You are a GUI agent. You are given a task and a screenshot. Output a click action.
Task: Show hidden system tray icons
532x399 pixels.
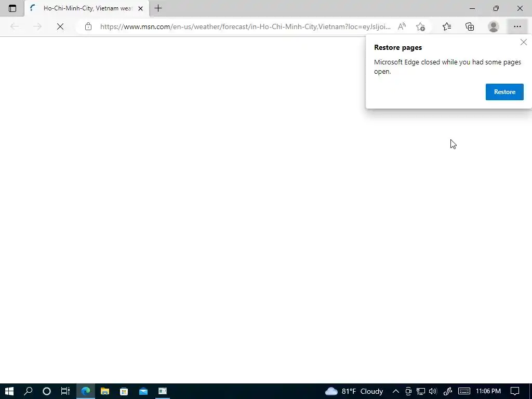395,391
